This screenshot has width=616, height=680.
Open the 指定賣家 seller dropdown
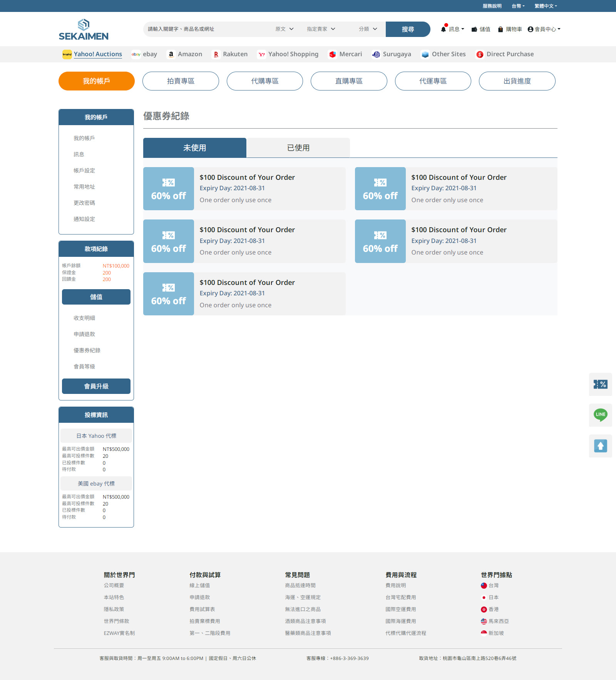tap(321, 29)
